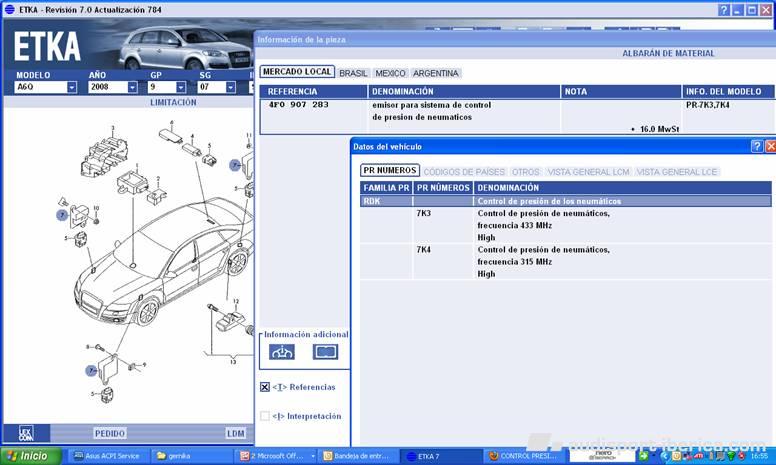Select the MERCADO LOCAL tab
Viewport: 776px width, 465px height.
(x=297, y=72)
